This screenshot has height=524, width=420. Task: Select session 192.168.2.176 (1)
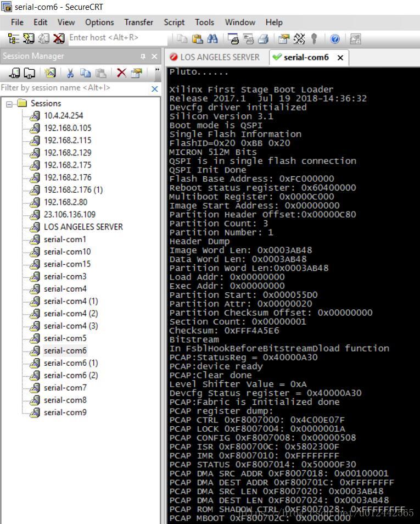[x=73, y=190]
